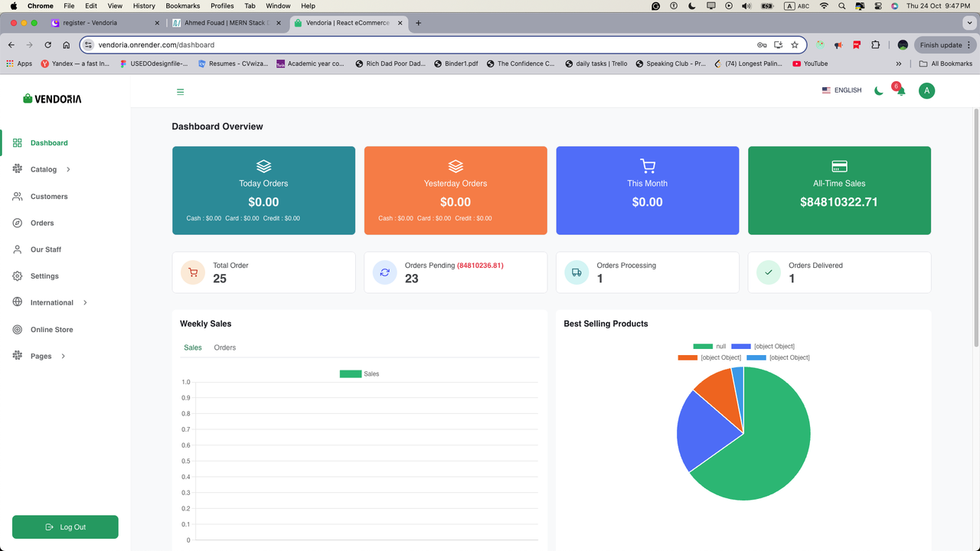
Task: Open Chrome three-dot menu next to Finish update
Action: pyautogui.click(x=969, y=45)
